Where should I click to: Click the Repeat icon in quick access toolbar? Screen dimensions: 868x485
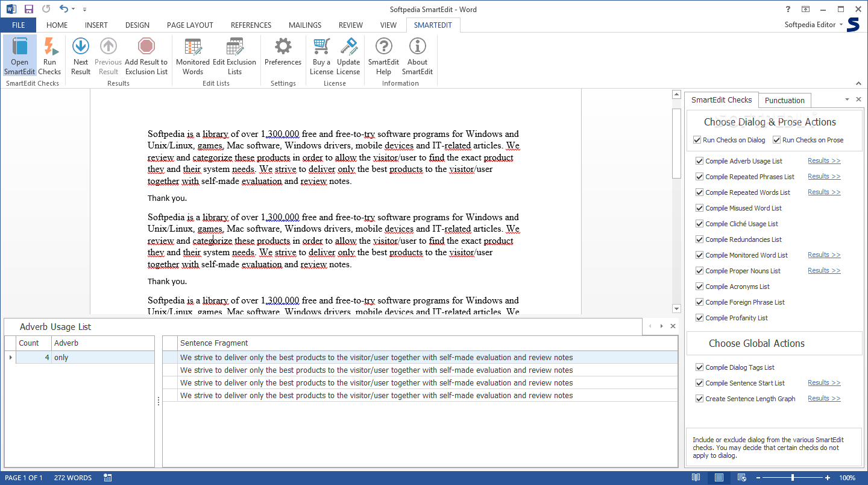(x=46, y=9)
